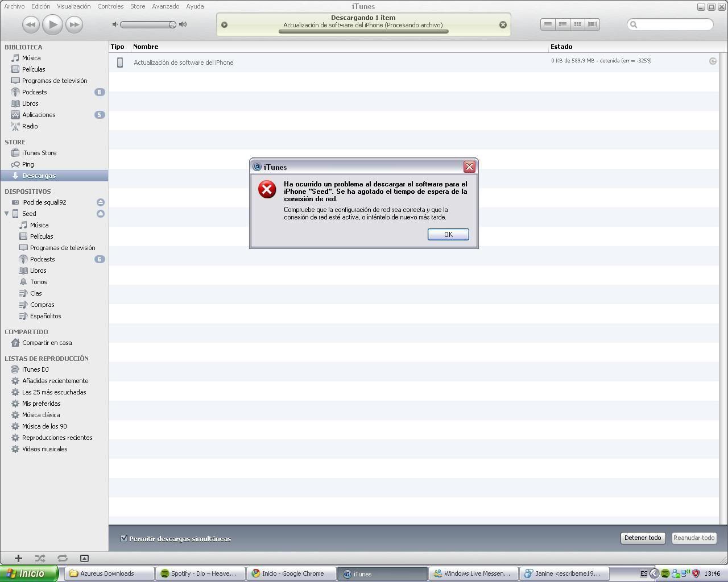The image size is (728, 582).
Task: Click the mute speaker icon left of volume
Action: pyautogui.click(x=115, y=24)
